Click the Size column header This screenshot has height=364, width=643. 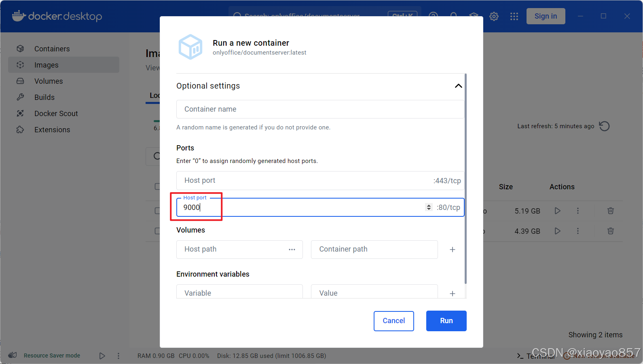pos(506,187)
